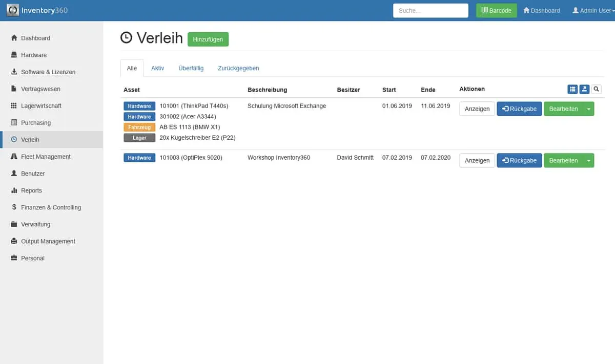
Task: Click the green Hinzufügen button
Action: (x=208, y=39)
